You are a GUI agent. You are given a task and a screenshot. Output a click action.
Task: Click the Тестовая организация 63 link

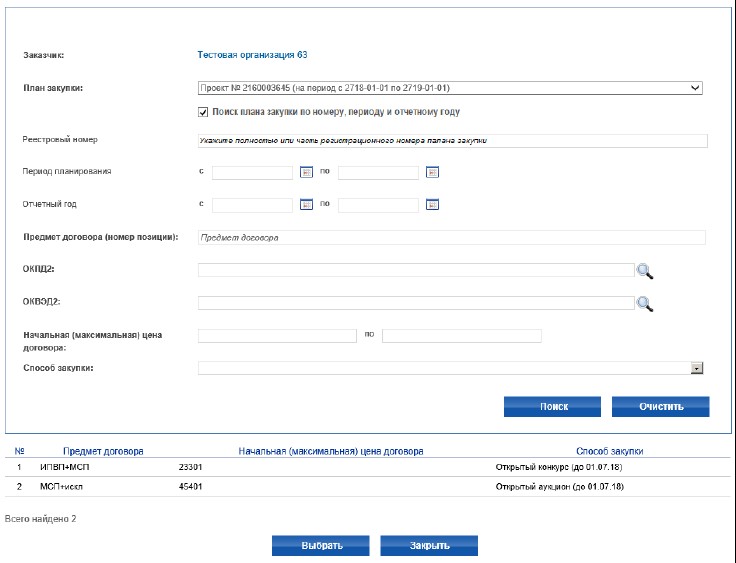point(260,55)
